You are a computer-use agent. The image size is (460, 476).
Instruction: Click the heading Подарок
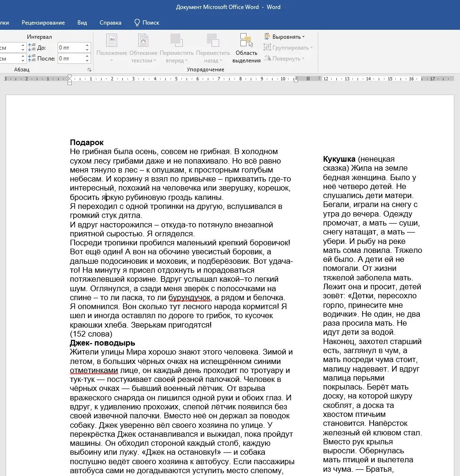click(x=87, y=142)
